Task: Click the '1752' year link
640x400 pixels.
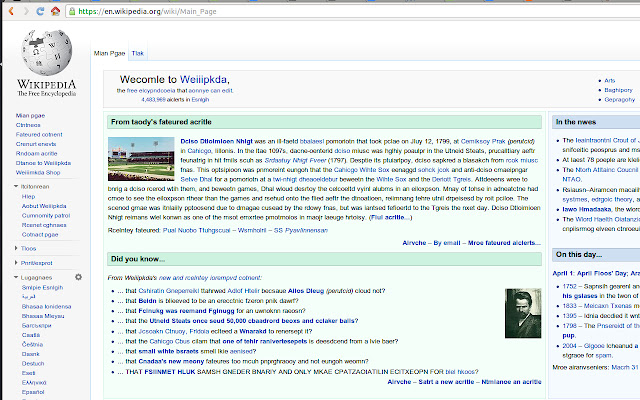Action: coord(569,286)
